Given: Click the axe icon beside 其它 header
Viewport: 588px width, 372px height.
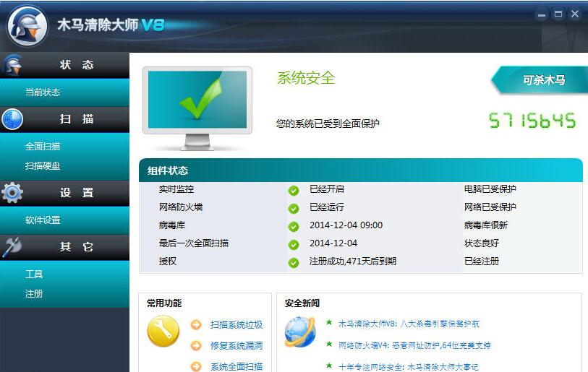Looking at the screenshot, I should point(12,247).
